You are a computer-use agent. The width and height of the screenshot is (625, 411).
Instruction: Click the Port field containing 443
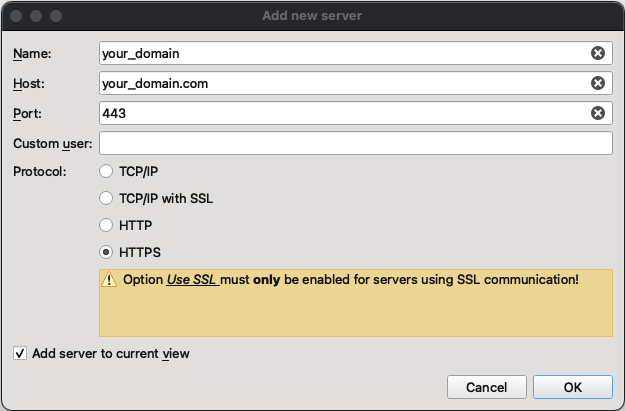tap(340, 114)
